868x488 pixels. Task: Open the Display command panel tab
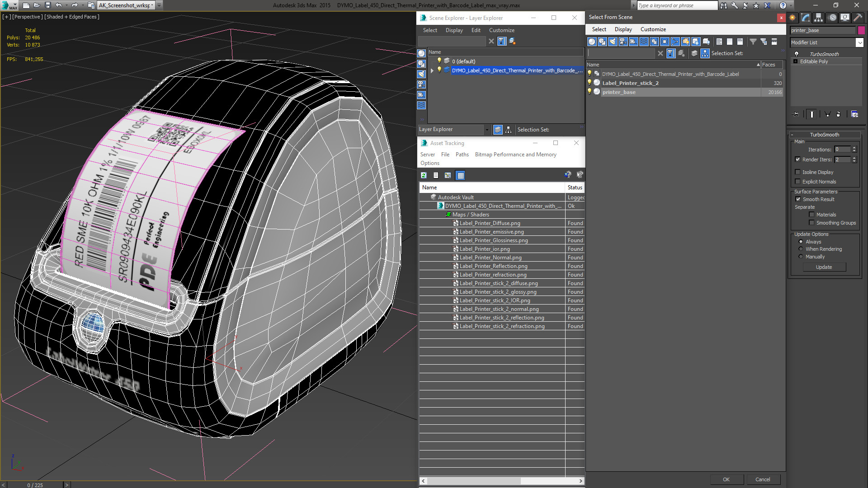[x=844, y=18]
